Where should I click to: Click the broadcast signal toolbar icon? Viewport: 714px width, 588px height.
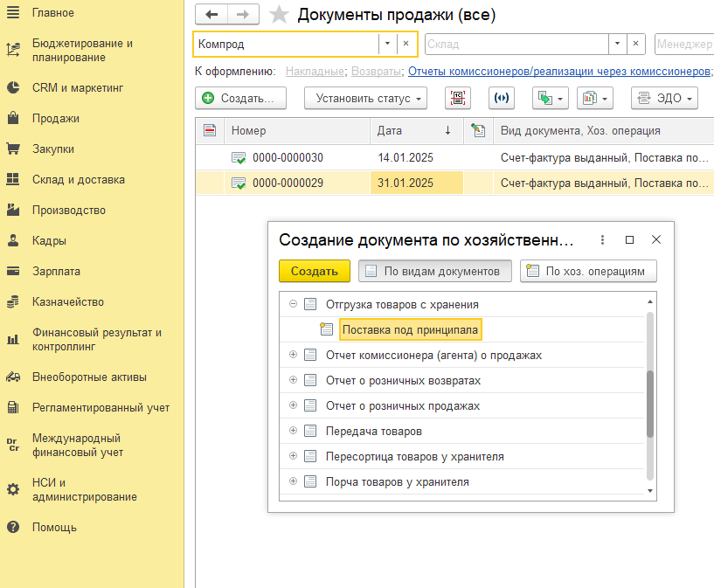(502, 99)
